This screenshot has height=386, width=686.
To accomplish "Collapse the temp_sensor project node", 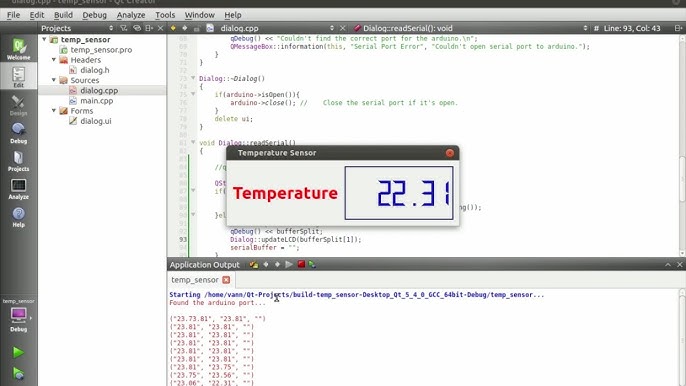I will [44, 39].
